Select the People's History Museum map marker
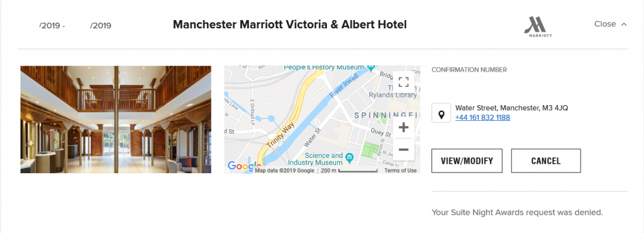This screenshot has width=644, height=233. point(371,67)
